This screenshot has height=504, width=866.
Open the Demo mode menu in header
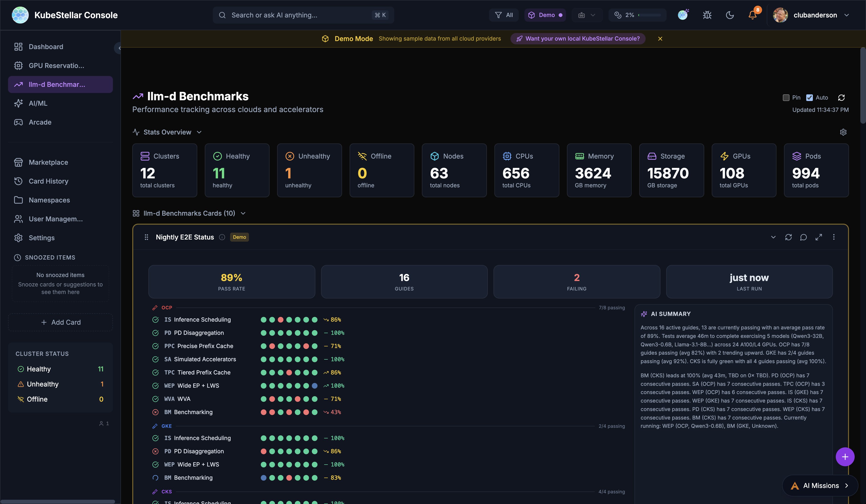(x=545, y=15)
